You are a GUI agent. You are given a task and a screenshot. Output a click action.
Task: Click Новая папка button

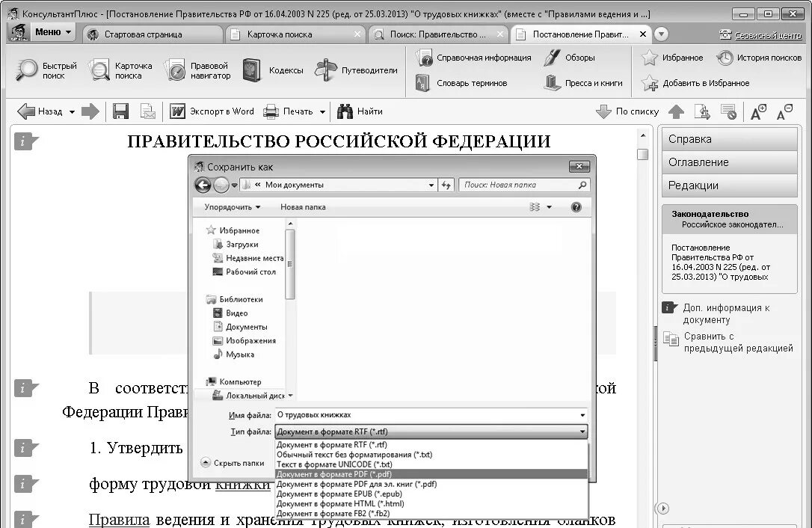click(x=303, y=206)
